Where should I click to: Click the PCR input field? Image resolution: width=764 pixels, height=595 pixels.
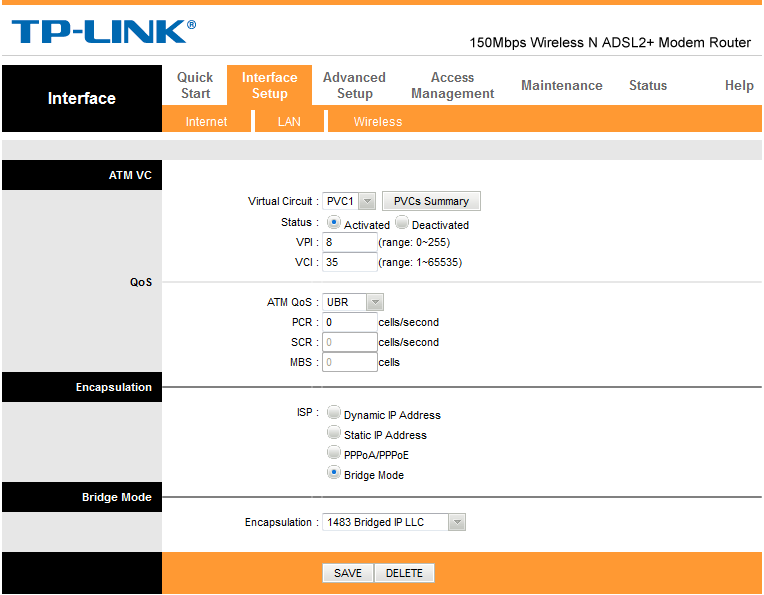[349, 322]
